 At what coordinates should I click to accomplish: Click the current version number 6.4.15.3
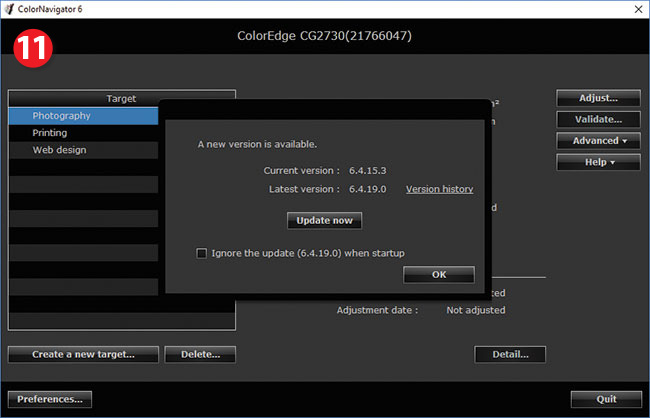368,170
